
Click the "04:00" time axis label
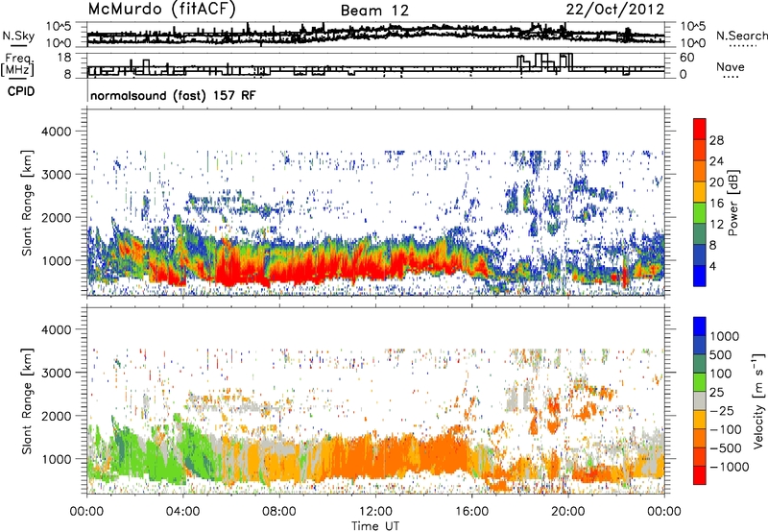click(x=183, y=512)
